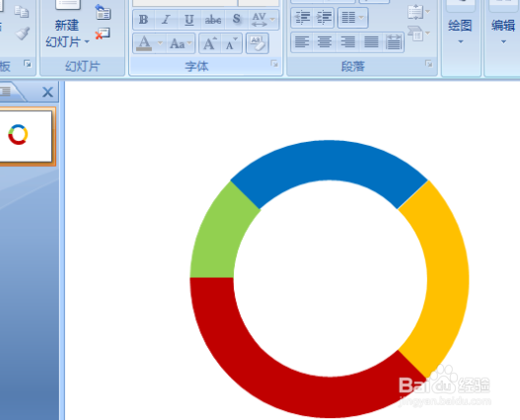Close the slide thumbnail pane
The image size is (520, 420).
[47, 92]
